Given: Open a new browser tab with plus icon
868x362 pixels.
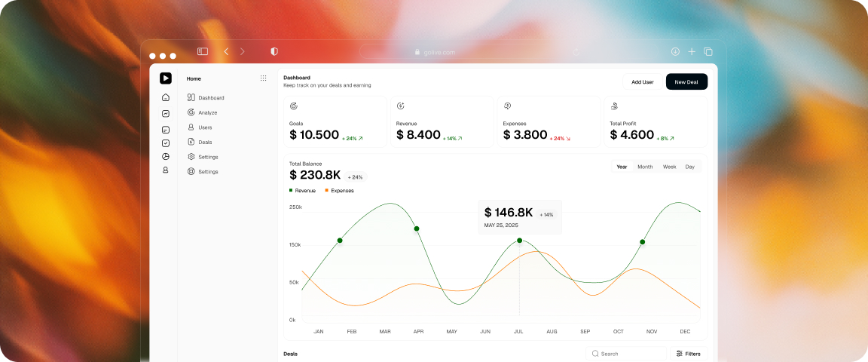Looking at the screenshot, I should point(692,51).
